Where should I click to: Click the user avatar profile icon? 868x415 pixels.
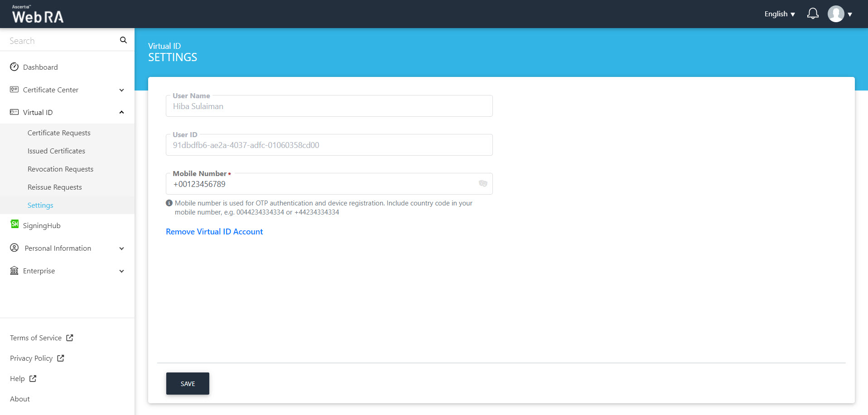[836, 14]
